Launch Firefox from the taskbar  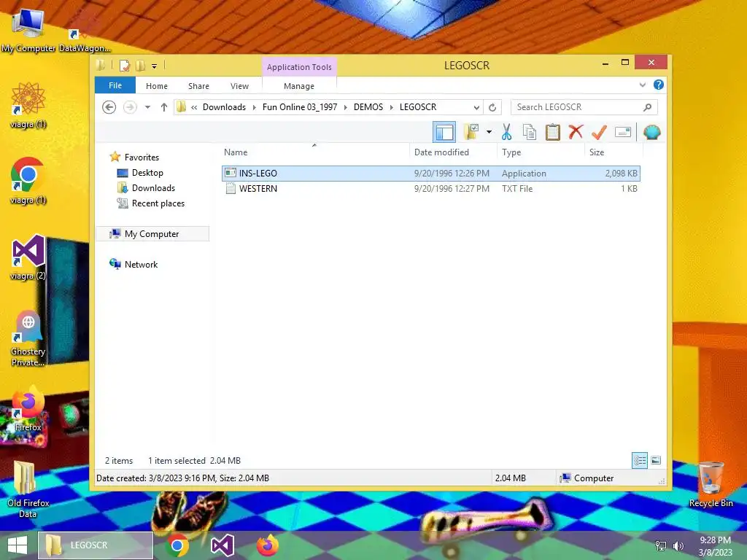[x=268, y=545]
